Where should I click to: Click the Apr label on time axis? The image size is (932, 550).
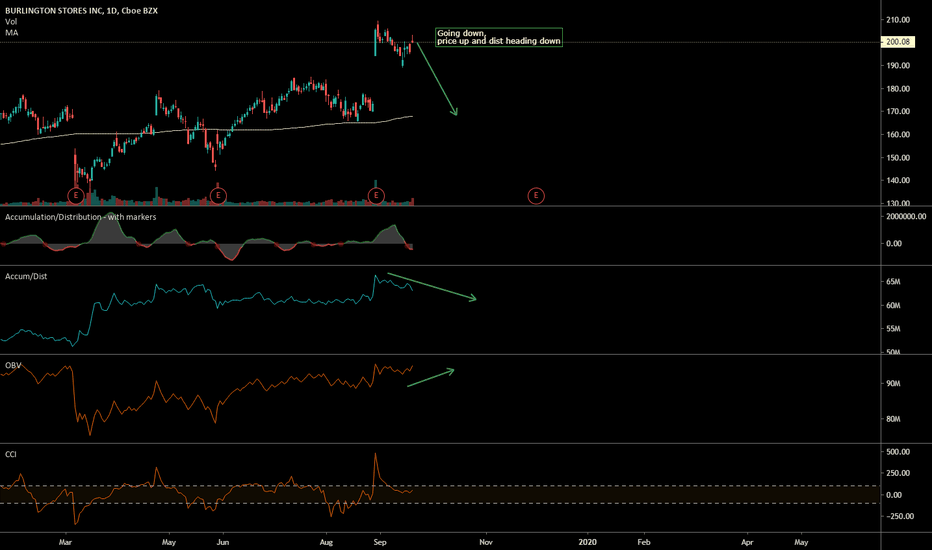pos(747,542)
